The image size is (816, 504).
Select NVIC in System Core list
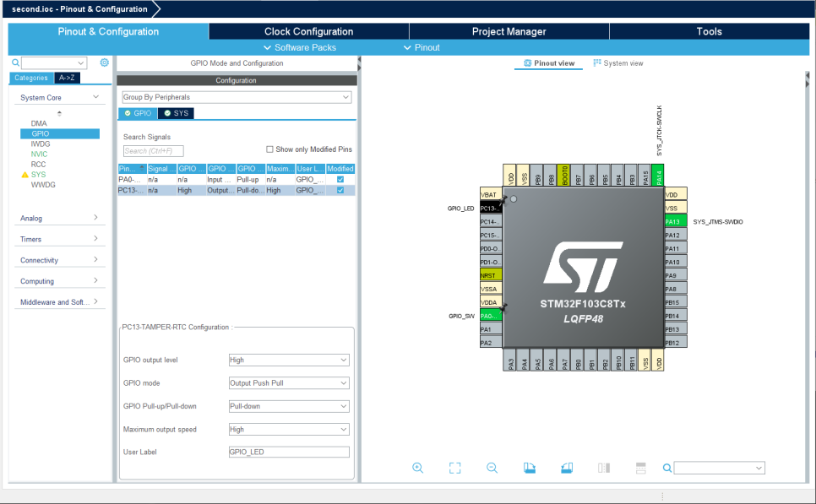coord(39,154)
